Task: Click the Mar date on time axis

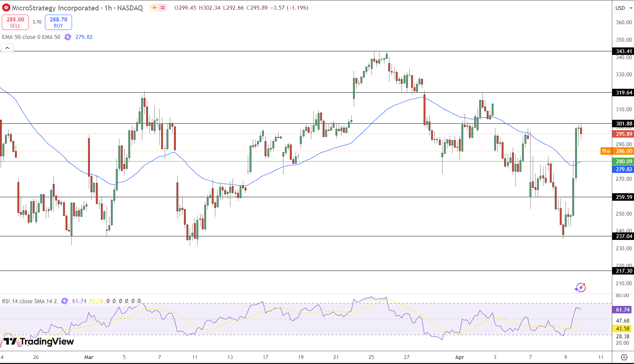Action: 89,357
